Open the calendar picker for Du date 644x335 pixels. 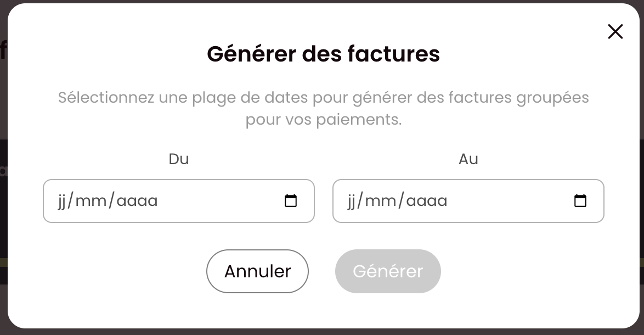pos(291,200)
